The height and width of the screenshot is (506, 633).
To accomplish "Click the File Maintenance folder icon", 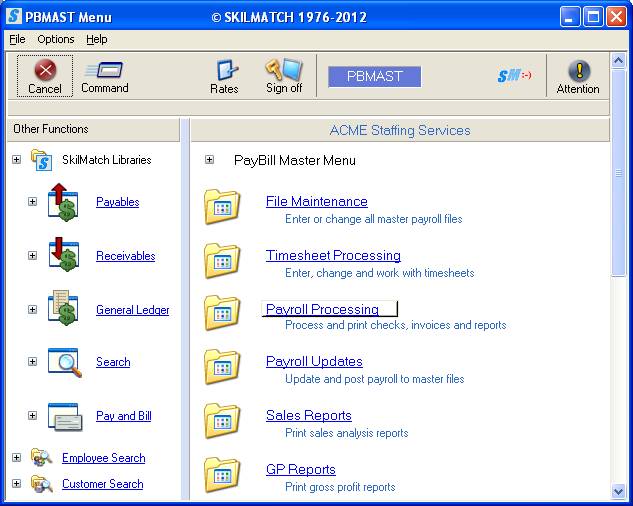I will tap(222, 206).
